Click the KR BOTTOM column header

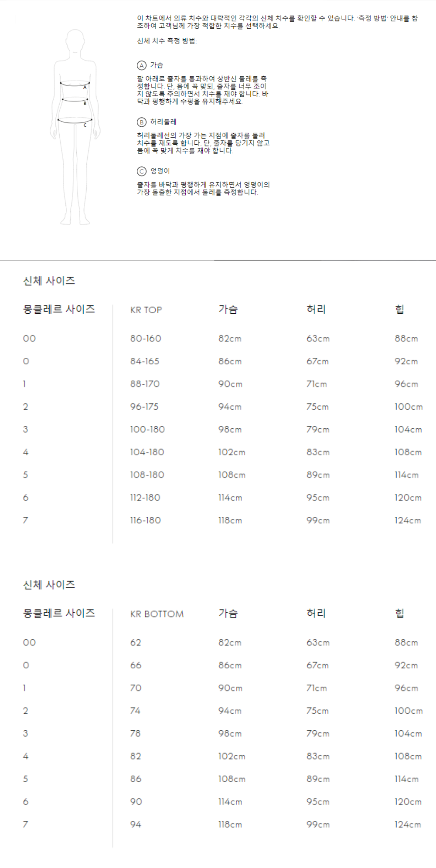[x=157, y=614]
